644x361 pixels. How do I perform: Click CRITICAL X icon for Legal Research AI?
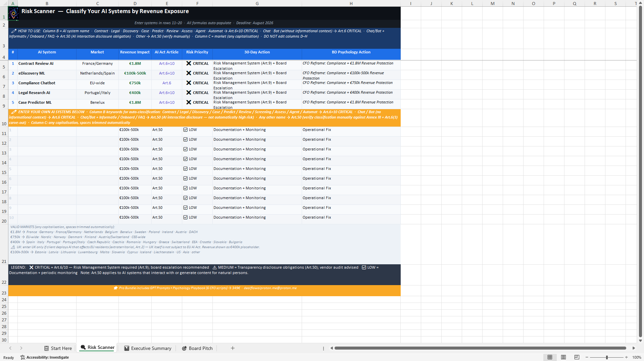click(189, 93)
